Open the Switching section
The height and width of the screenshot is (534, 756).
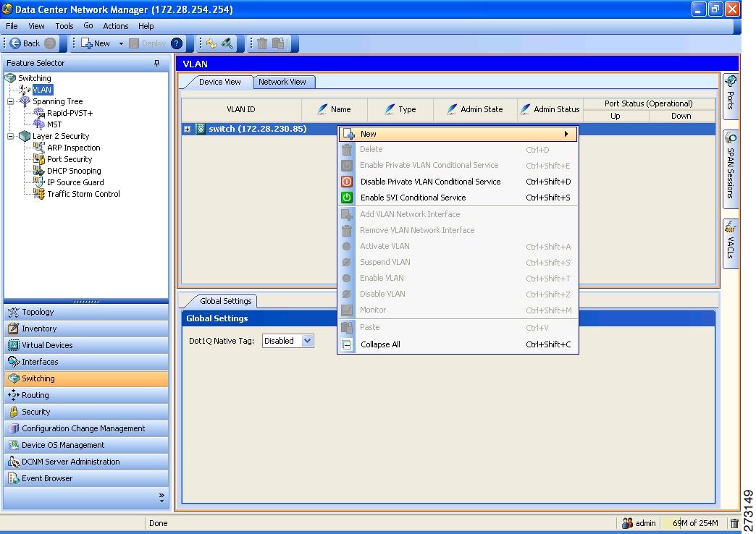[86, 379]
